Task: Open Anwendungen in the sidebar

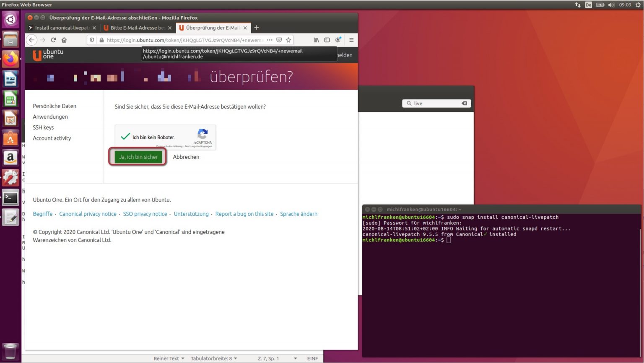Action: 50,117
